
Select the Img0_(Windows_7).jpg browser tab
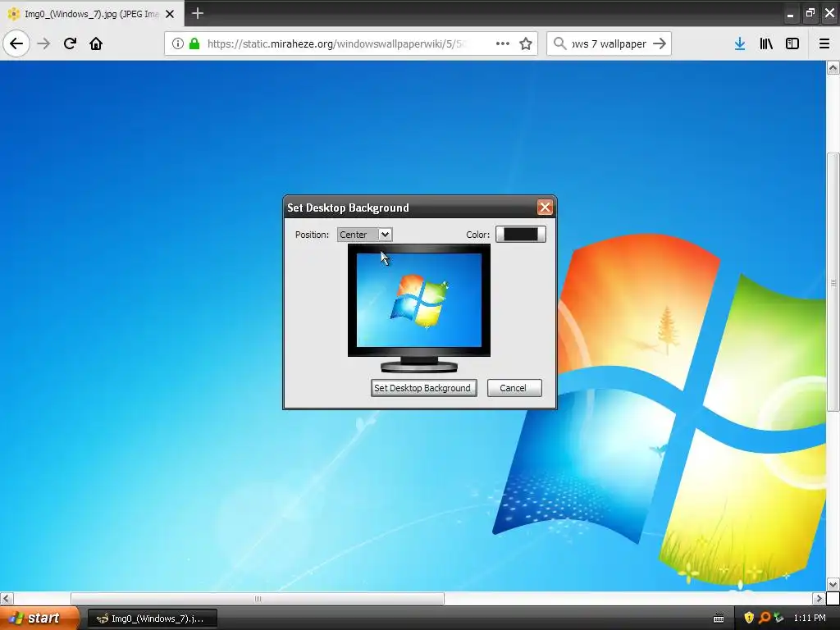[92, 13]
